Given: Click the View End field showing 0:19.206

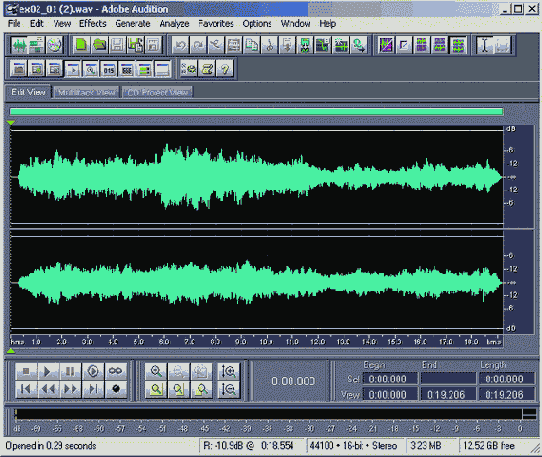Looking at the screenshot, I should pos(448,394).
